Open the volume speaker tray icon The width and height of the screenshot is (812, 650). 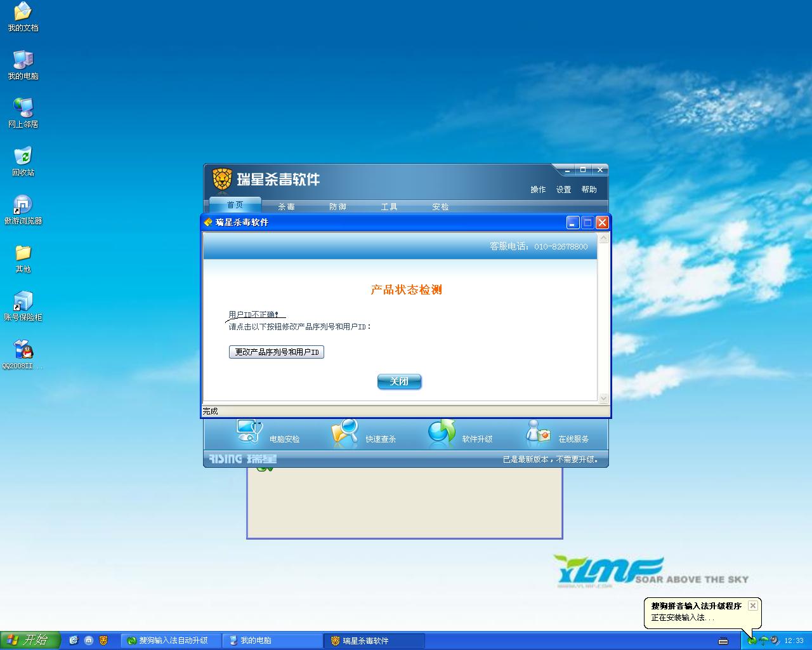tap(774, 640)
